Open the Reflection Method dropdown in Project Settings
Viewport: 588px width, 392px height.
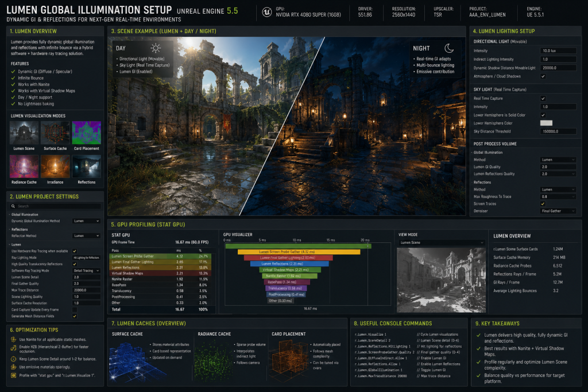86,236
